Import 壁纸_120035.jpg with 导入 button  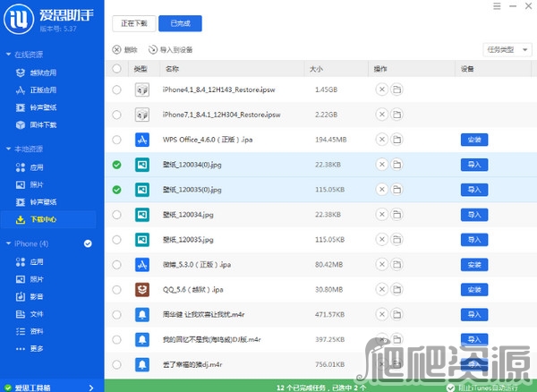(474, 240)
